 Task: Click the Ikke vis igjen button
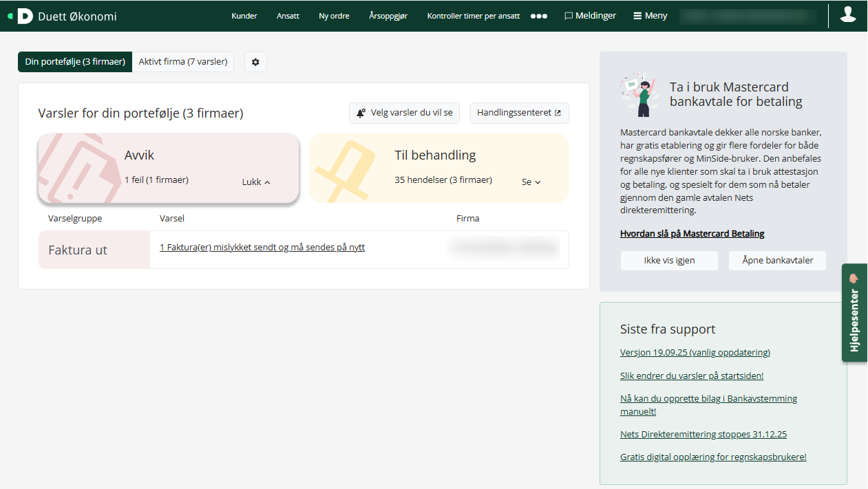point(669,261)
